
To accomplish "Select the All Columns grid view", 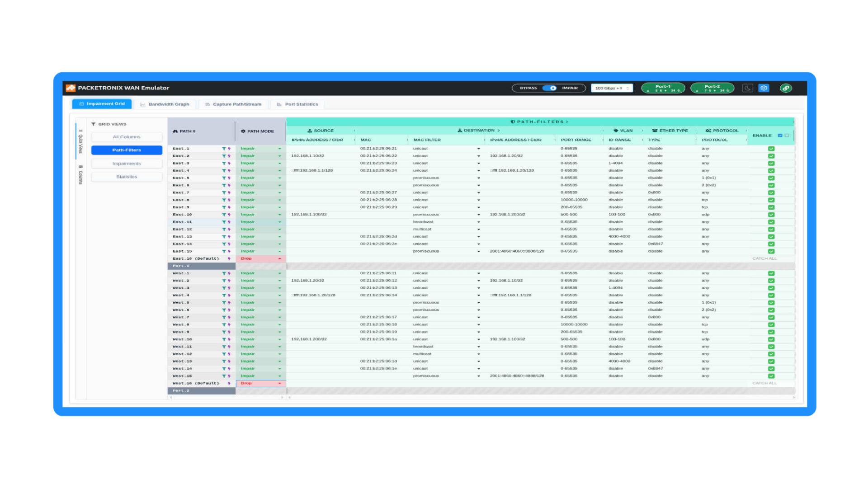I will tap(127, 137).
